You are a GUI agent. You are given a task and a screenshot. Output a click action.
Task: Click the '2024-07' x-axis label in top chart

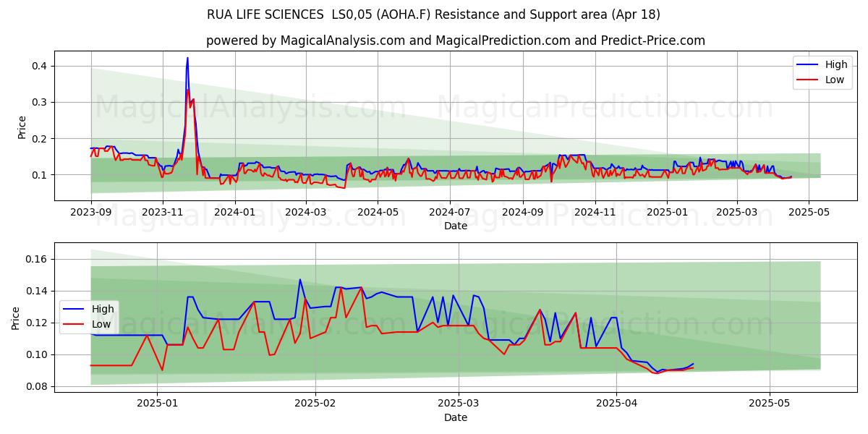pos(449,212)
